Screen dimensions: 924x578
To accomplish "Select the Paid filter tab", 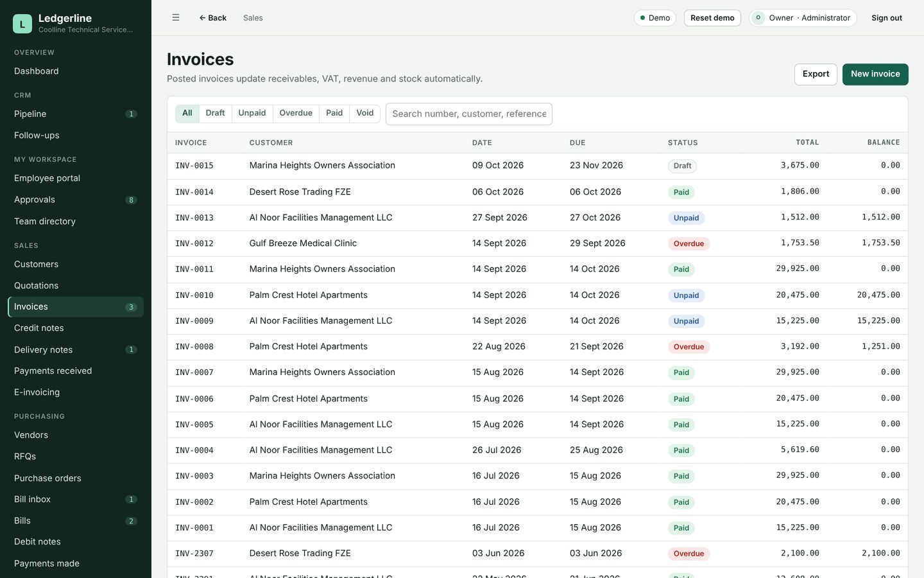I will click(x=334, y=114).
